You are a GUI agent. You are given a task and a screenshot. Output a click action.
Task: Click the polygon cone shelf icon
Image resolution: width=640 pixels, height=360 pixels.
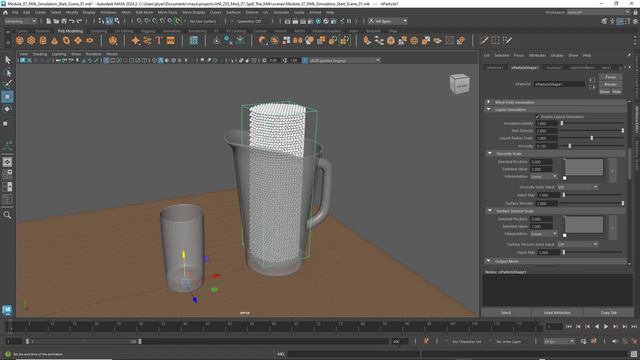(x=54, y=40)
